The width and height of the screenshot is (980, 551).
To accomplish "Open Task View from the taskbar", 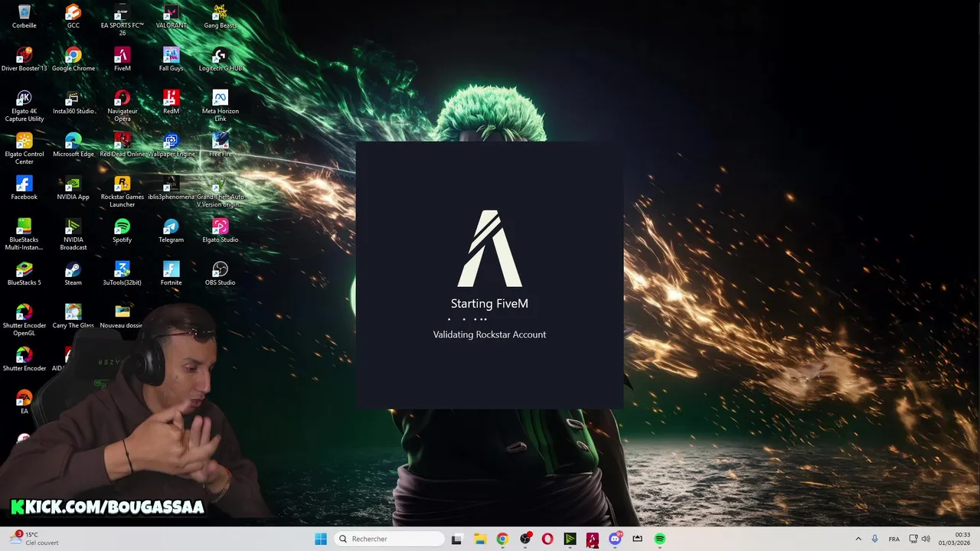I will tap(456, 539).
